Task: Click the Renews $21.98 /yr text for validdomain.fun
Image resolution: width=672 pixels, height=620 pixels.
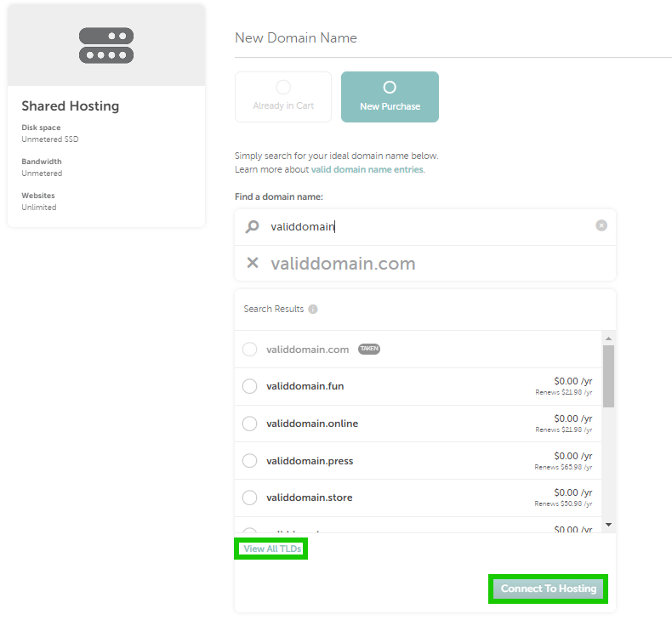Action: [x=564, y=392]
